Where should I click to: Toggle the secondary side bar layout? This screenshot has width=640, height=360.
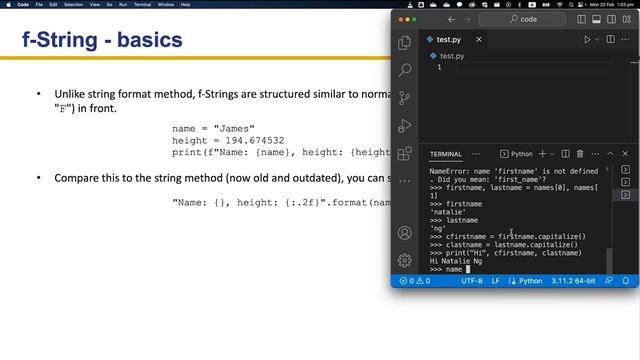[x=611, y=19]
